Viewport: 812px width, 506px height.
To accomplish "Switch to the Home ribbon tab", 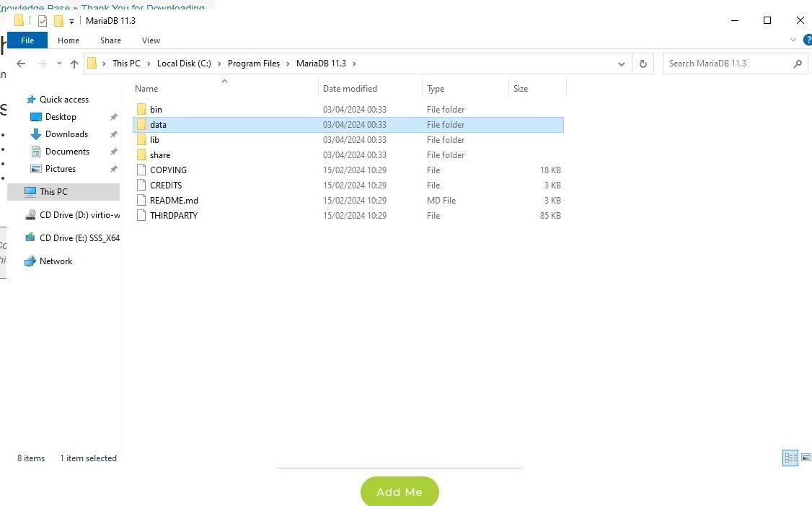I will (69, 40).
